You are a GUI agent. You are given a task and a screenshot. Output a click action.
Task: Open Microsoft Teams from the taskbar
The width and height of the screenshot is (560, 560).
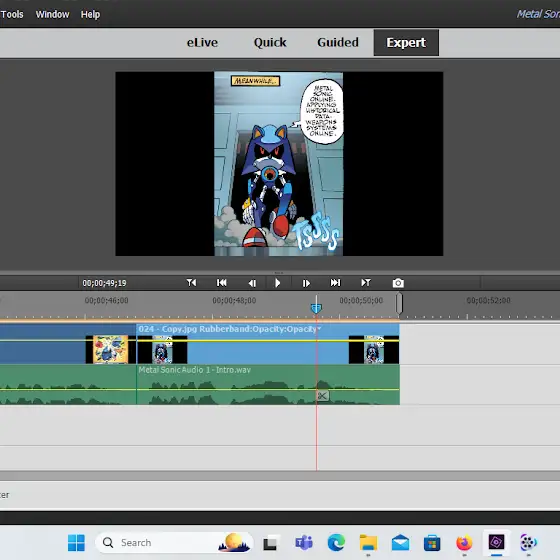click(304, 543)
